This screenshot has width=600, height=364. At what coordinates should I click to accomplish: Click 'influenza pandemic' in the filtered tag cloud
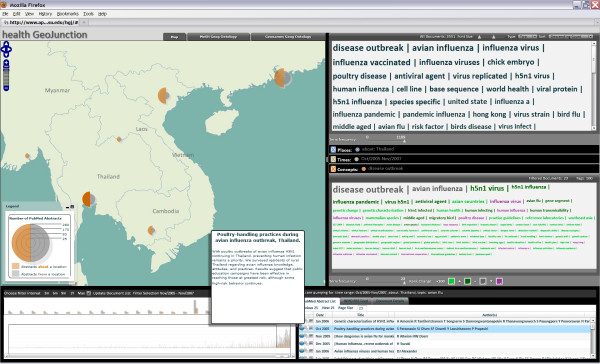pyautogui.click(x=356, y=202)
